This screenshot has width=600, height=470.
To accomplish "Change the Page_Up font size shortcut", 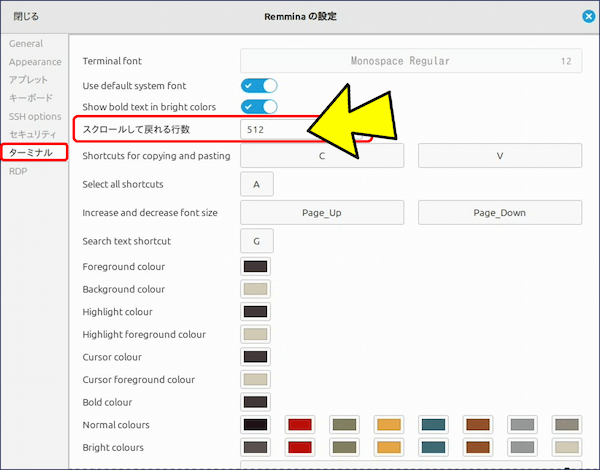I will [322, 213].
